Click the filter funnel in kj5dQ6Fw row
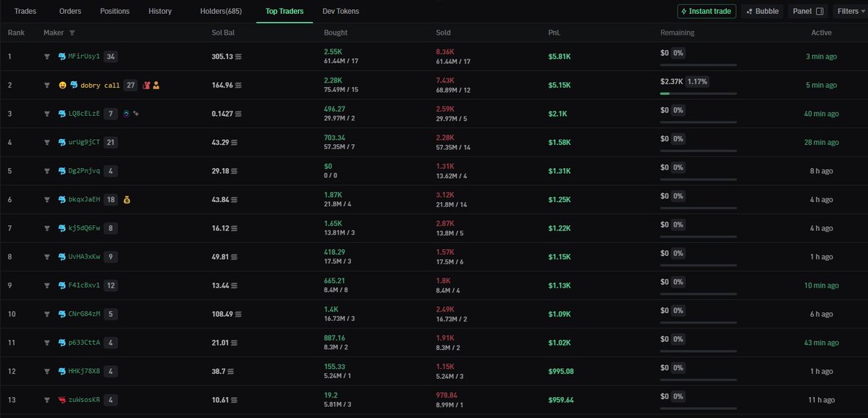This screenshot has width=868, height=418. point(47,228)
